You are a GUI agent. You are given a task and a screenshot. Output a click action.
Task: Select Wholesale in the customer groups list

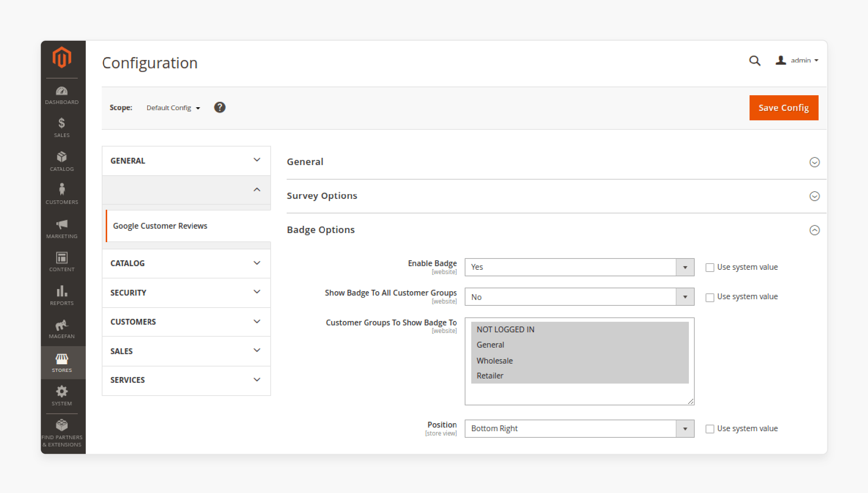point(494,361)
